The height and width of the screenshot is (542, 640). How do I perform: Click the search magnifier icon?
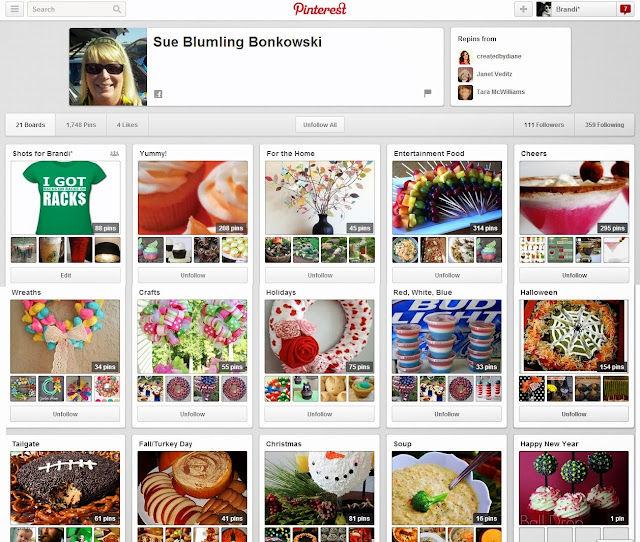click(117, 9)
